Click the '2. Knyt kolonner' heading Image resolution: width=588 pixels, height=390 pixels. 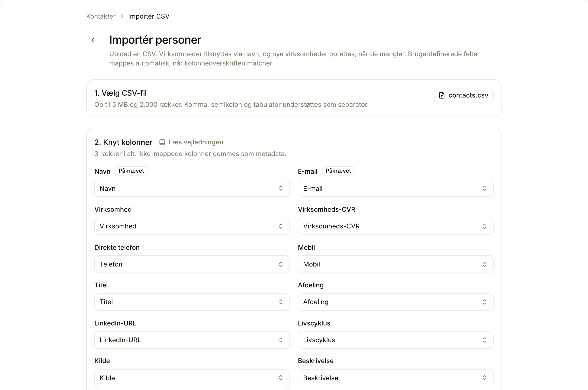(x=123, y=142)
